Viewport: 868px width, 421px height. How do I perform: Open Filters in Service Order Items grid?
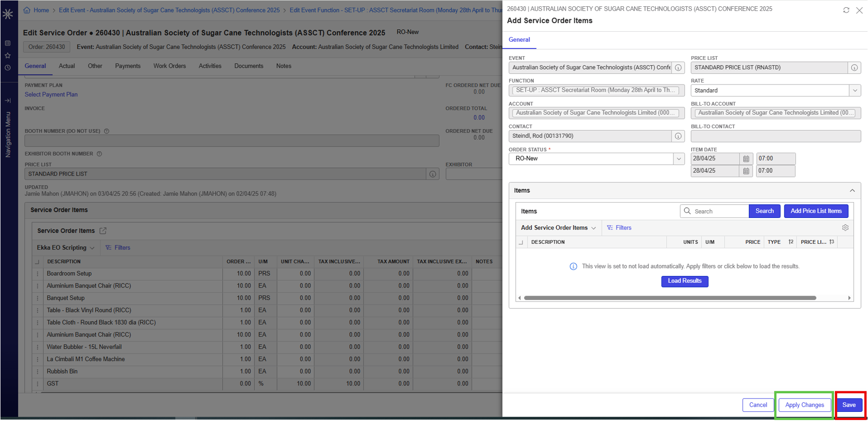tap(118, 248)
